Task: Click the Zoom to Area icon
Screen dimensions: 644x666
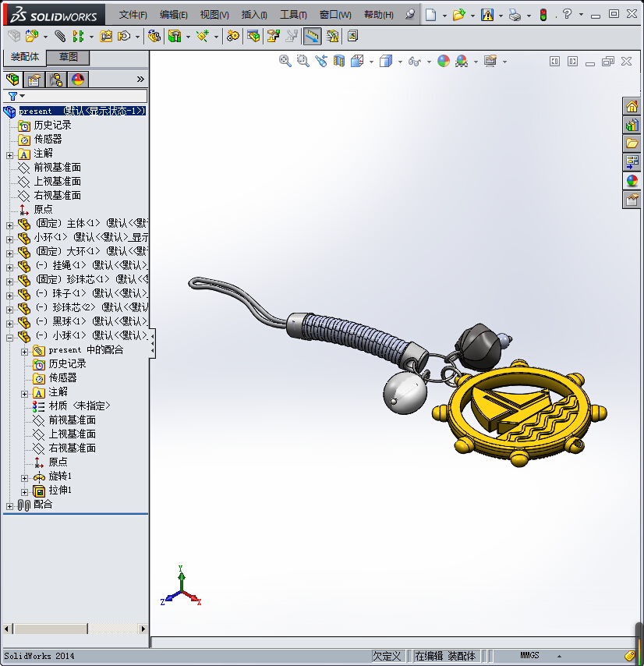Action: click(x=303, y=61)
